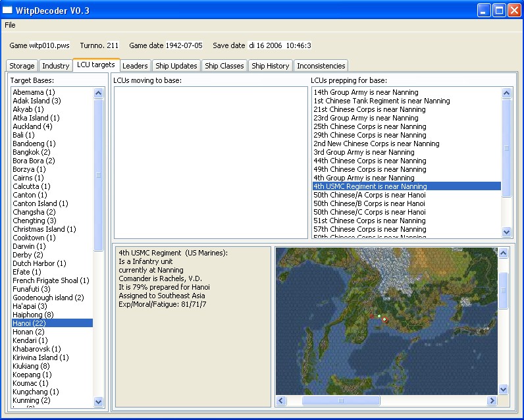
Task: Pick 1st Chinese Tank Regiment entry
Action: click(x=382, y=101)
